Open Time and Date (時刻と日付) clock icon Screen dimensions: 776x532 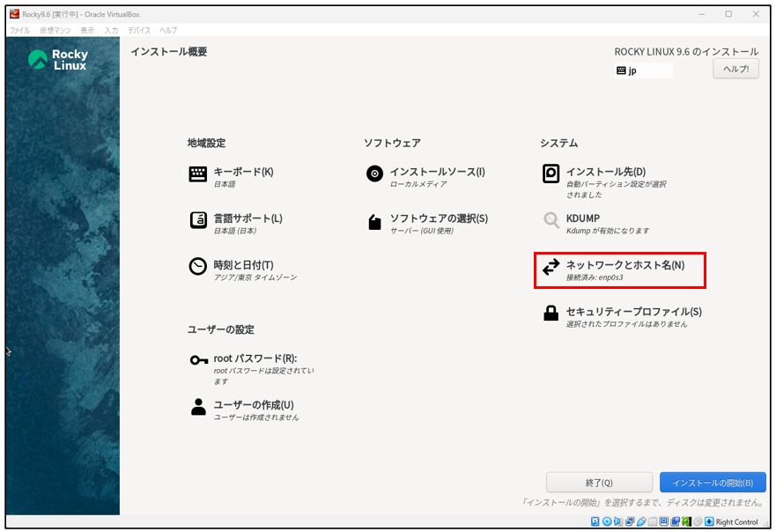(x=198, y=267)
